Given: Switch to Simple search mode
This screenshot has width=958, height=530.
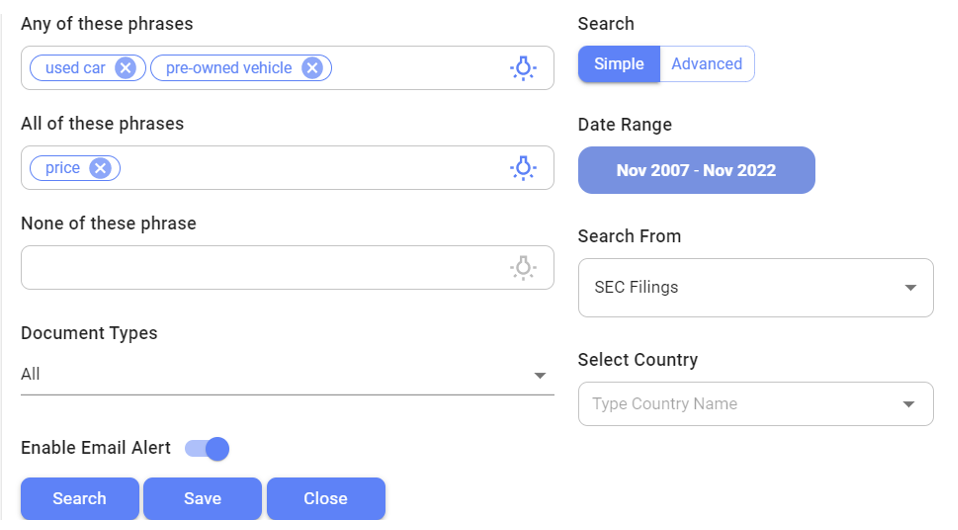Looking at the screenshot, I should 619,64.
